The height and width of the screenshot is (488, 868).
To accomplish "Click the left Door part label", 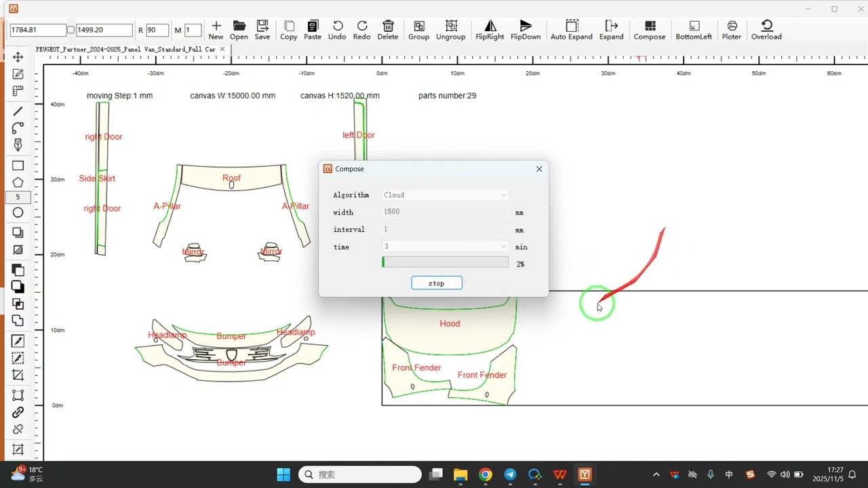I will click(359, 136).
